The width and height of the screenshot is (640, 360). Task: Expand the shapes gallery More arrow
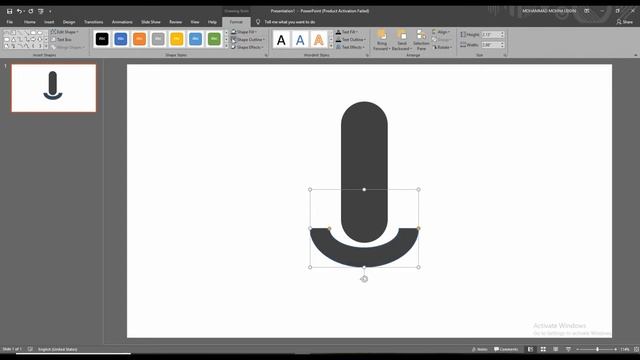46,47
